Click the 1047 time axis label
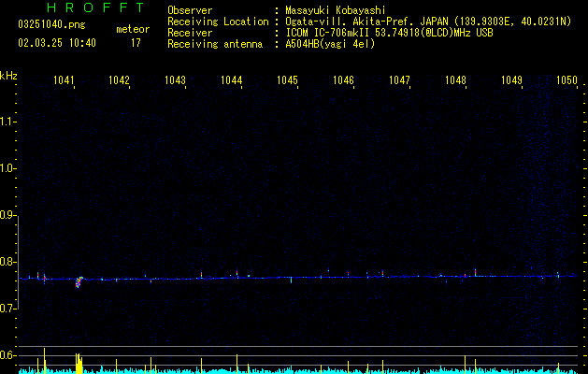The height and width of the screenshot is (374, 588). [399, 79]
